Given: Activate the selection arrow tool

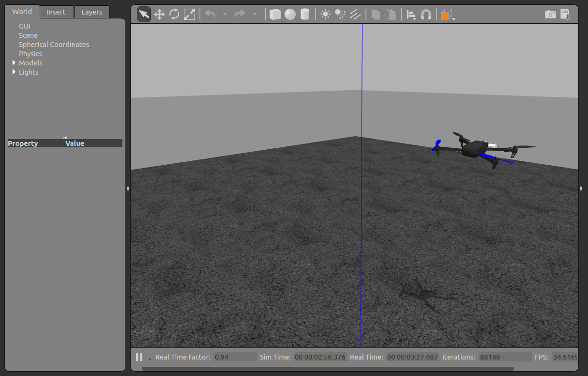Looking at the screenshot, I should point(144,15).
